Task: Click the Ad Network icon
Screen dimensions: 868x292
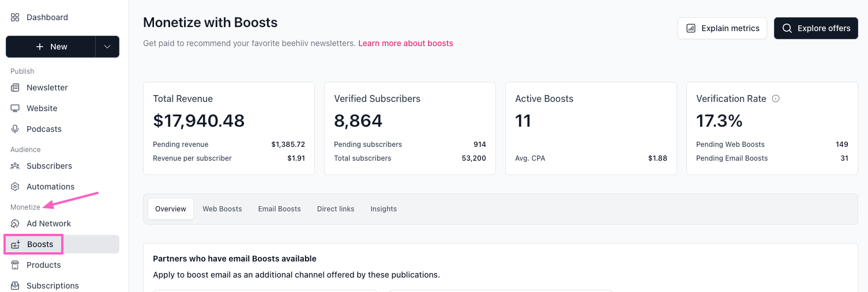Action: [15, 223]
